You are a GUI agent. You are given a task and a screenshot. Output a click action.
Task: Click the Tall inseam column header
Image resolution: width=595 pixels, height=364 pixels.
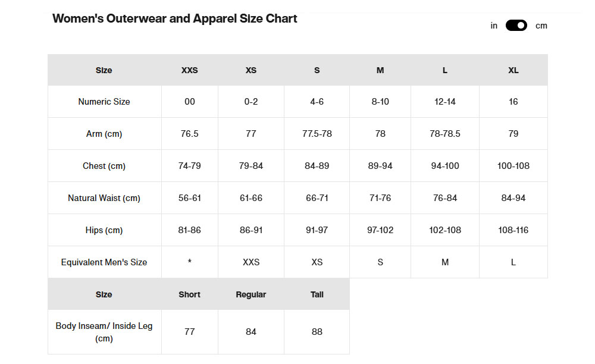[317, 294]
